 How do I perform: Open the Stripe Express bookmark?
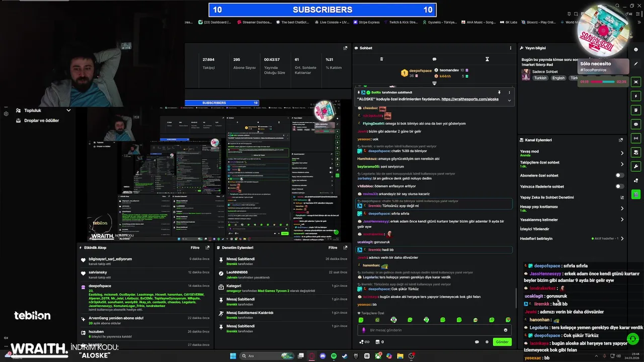tap(366, 22)
